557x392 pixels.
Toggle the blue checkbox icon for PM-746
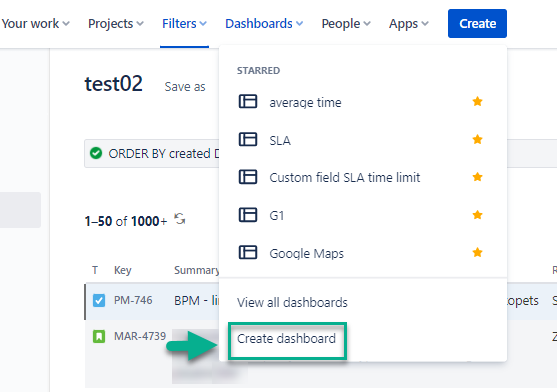pos(99,300)
